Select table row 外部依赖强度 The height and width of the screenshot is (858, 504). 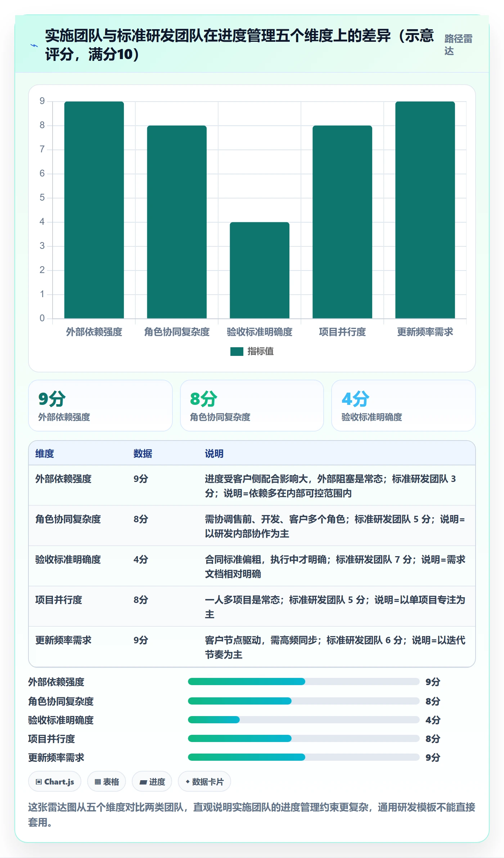252,486
